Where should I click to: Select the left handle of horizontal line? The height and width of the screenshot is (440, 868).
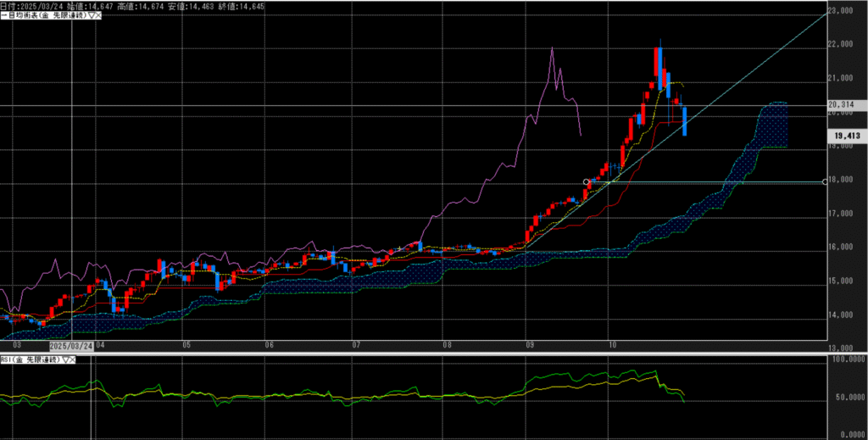point(586,181)
